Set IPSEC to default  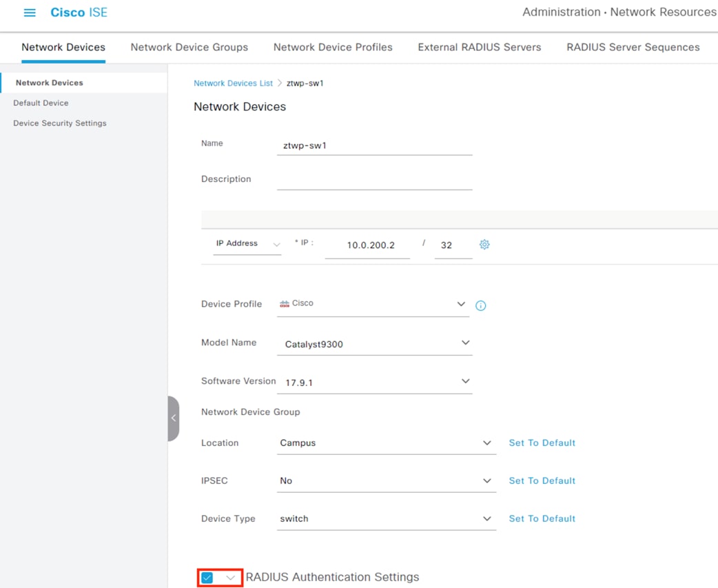pyautogui.click(x=542, y=481)
